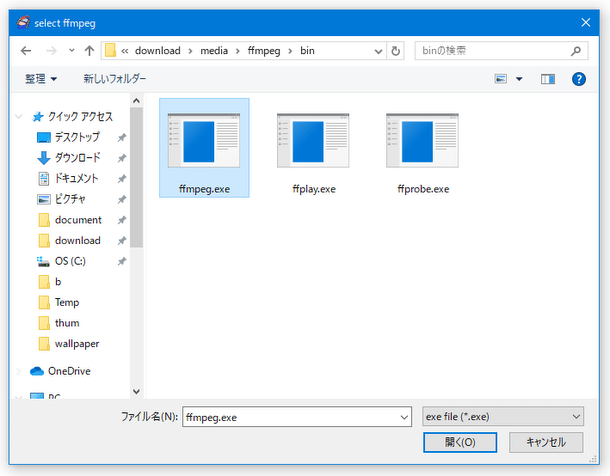Open ピクチャ in quick access
610x476 pixels.
(x=61, y=199)
